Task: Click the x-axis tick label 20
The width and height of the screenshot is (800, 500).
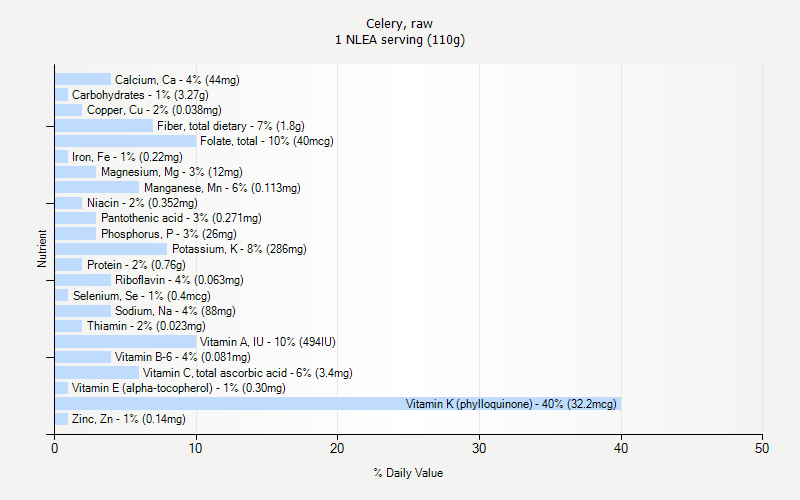Action: (337, 448)
